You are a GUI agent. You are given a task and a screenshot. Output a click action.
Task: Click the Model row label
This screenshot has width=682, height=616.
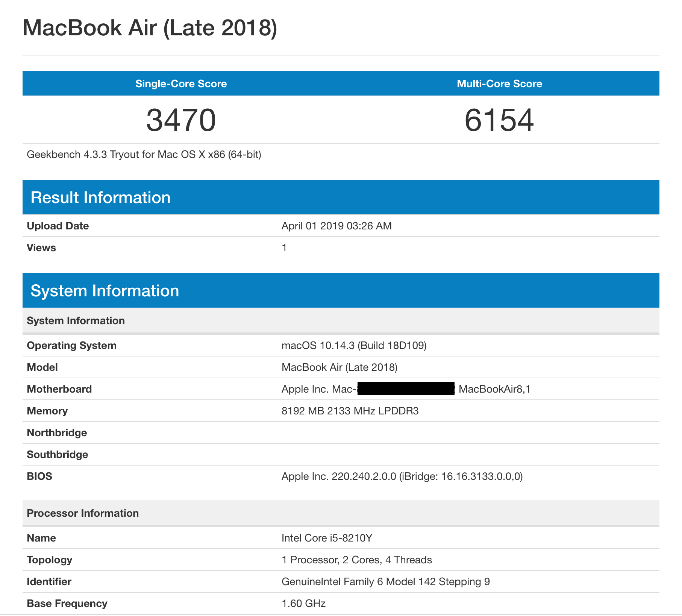[x=42, y=367]
